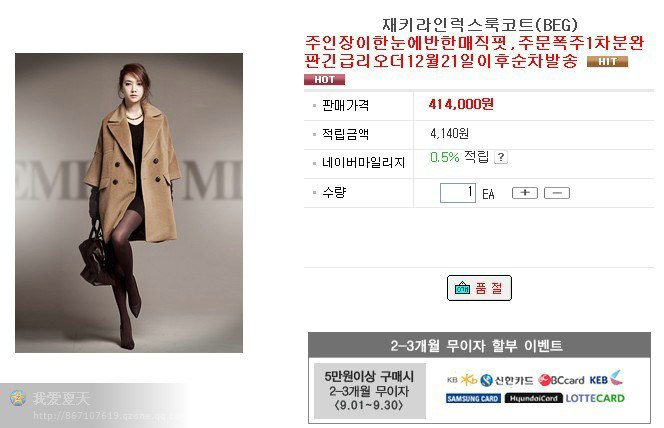
Task: Click the quantity input field
Action: 458,193
